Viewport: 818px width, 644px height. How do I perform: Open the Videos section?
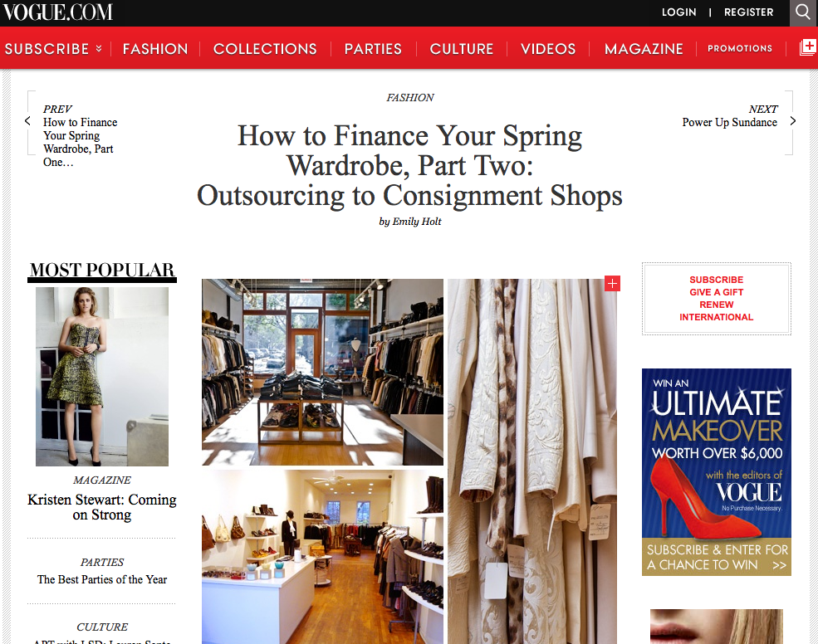click(548, 49)
